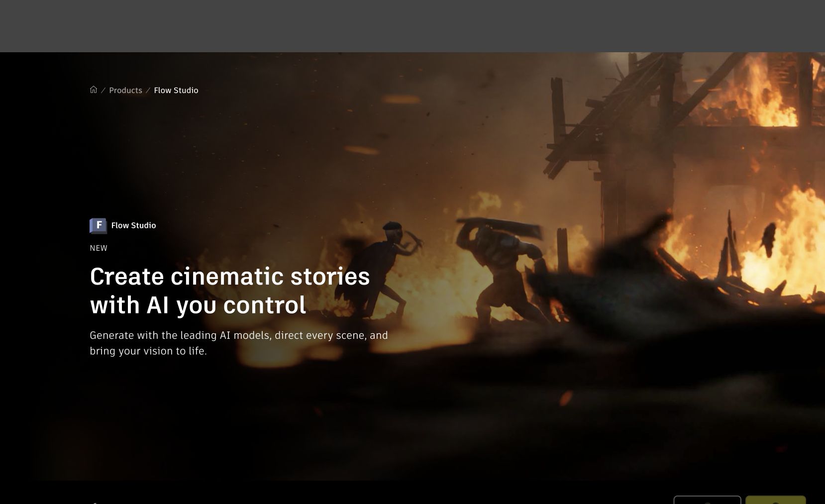Click the slash separator after the home icon
Viewport: 825px width, 504px height.
pyautogui.click(x=103, y=90)
